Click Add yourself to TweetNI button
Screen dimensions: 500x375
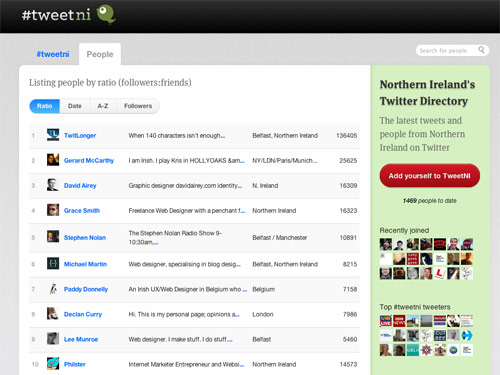(430, 176)
